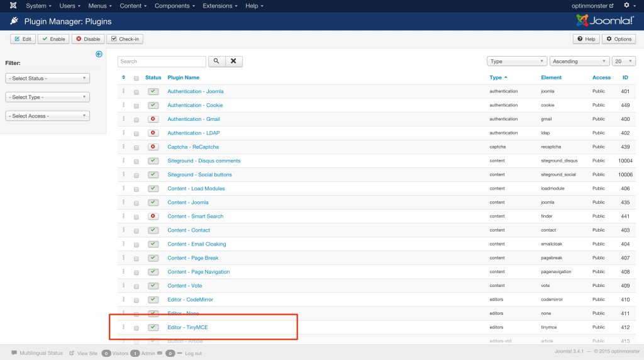Sort by the Element column header

(x=551, y=77)
